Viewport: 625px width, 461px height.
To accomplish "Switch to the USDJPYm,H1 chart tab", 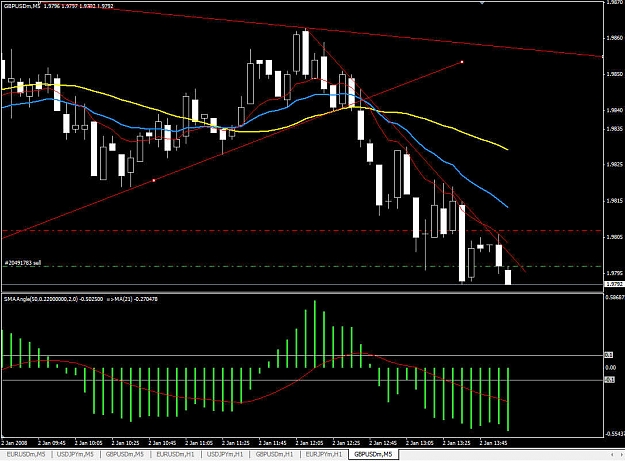I will (x=225, y=454).
